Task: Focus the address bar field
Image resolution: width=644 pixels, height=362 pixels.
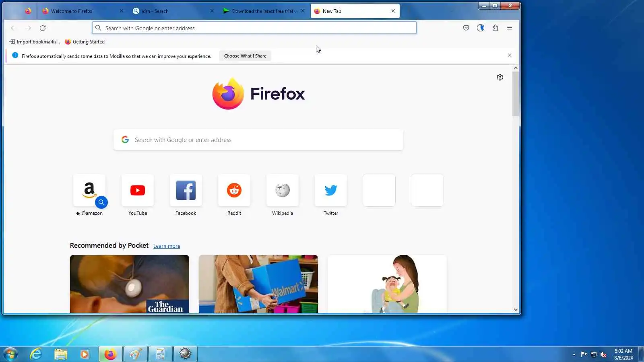Action: pos(254,28)
